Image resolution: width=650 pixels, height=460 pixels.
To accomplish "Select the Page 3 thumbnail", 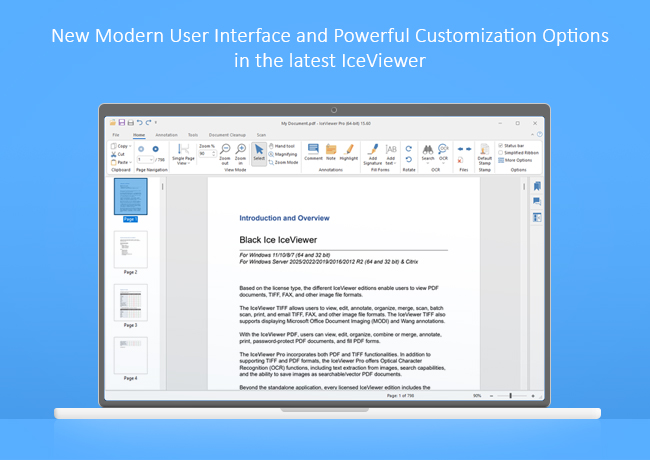I will [131, 303].
